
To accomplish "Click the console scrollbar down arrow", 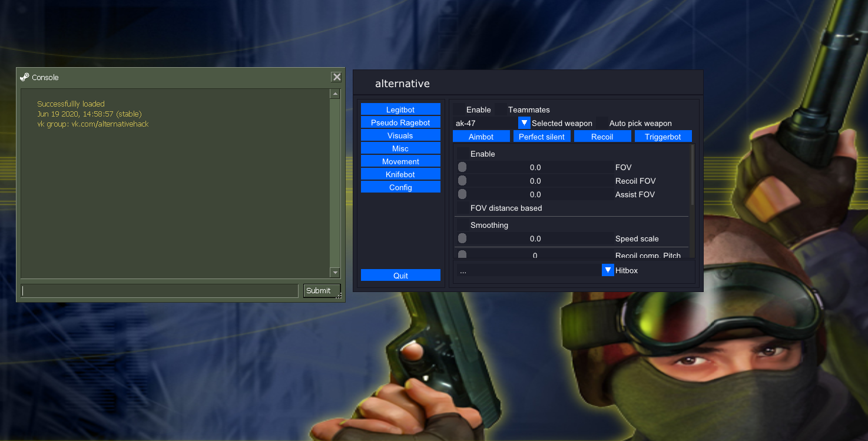I will [334, 273].
